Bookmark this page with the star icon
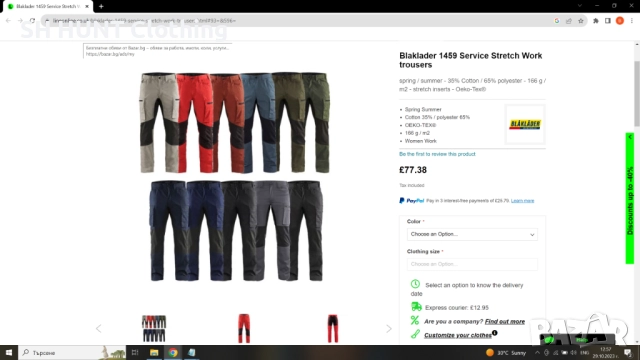The width and height of the screenshot is (640, 360). pos(580,21)
